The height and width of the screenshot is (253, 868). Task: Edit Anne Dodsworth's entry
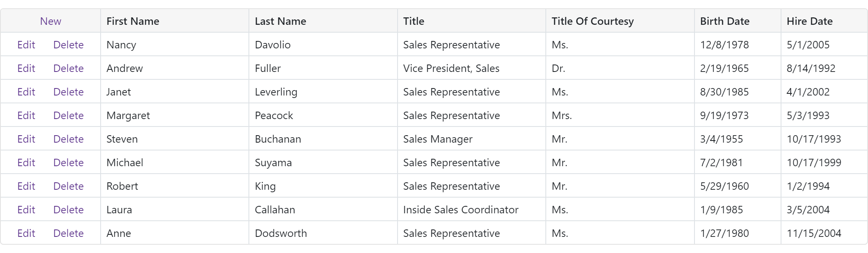pyautogui.click(x=26, y=233)
